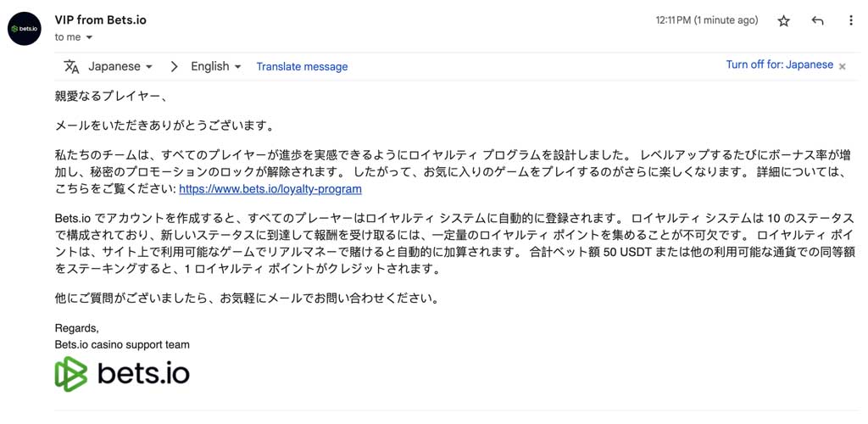Screen dimensions: 868x424
Task: Click the arrow between Japanese and English
Action: pyautogui.click(x=174, y=66)
